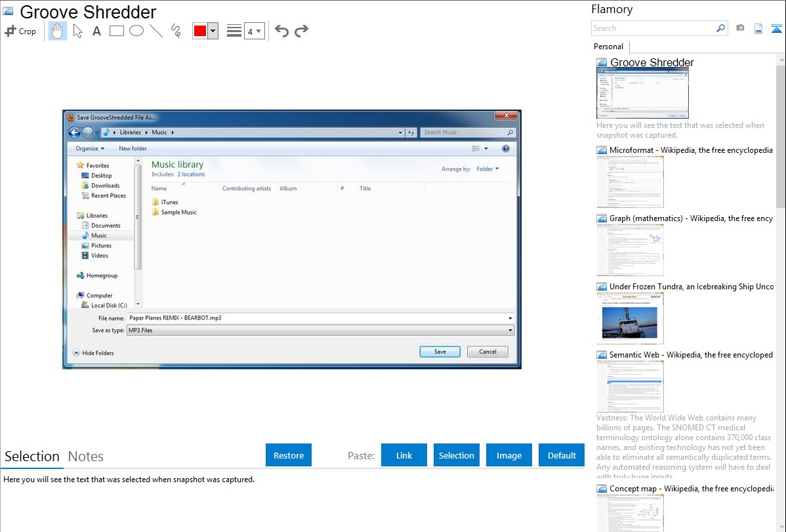786x532 pixels.
Task: Click Save in the dialog
Action: tap(440, 352)
